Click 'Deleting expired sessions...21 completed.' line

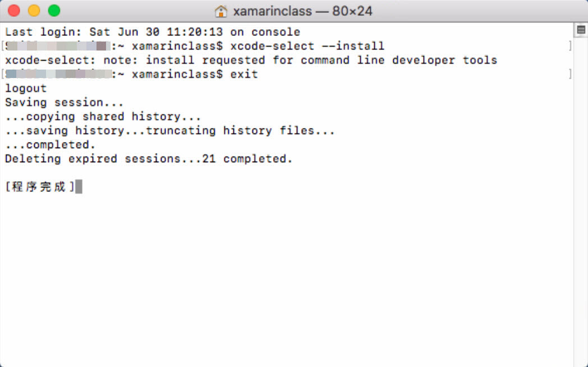click(149, 159)
